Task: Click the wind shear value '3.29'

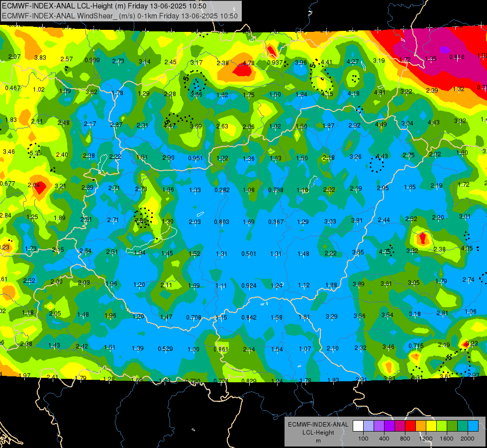Action: pyautogui.click(x=332, y=316)
